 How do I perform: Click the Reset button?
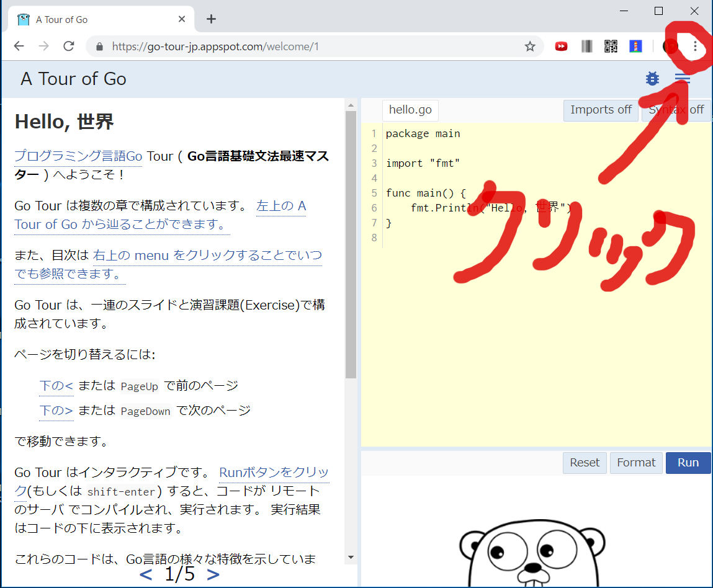tap(585, 463)
